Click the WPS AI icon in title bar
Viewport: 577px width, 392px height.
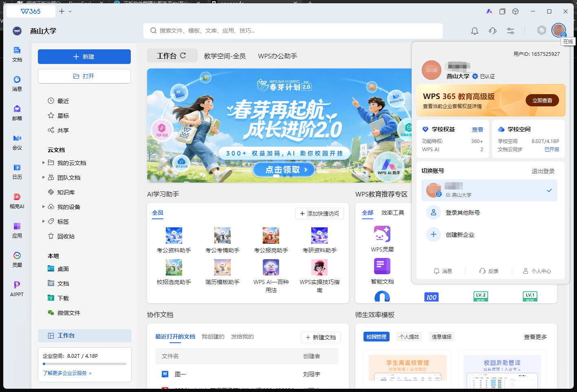(x=489, y=11)
